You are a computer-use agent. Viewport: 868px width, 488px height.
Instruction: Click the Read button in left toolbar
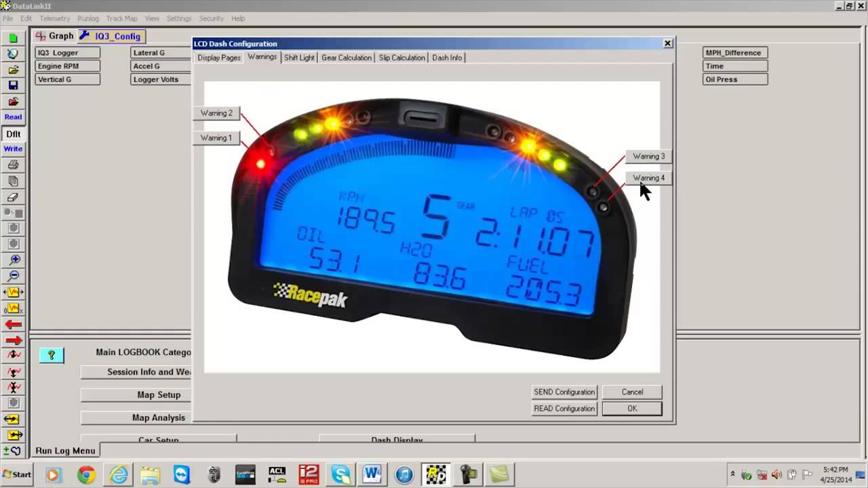pyautogui.click(x=13, y=117)
